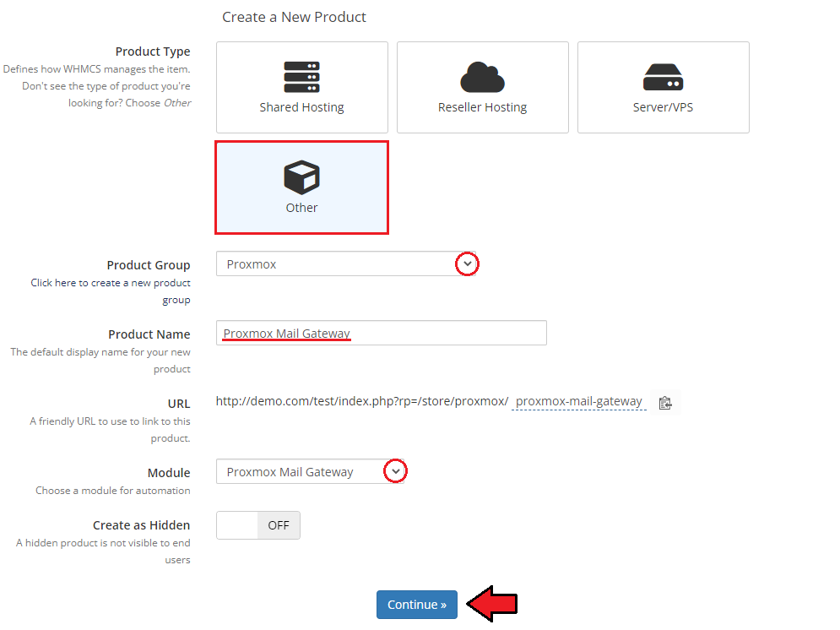Choose the Server/VPS product type card
Screen dimensions: 840x630
[663, 87]
